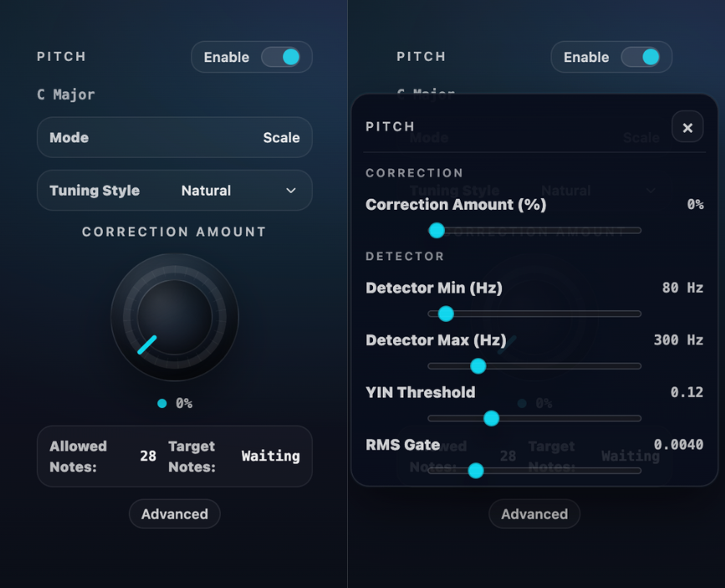Click the Tuning Style chevron arrow
Image resolution: width=725 pixels, height=588 pixels.
point(290,190)
